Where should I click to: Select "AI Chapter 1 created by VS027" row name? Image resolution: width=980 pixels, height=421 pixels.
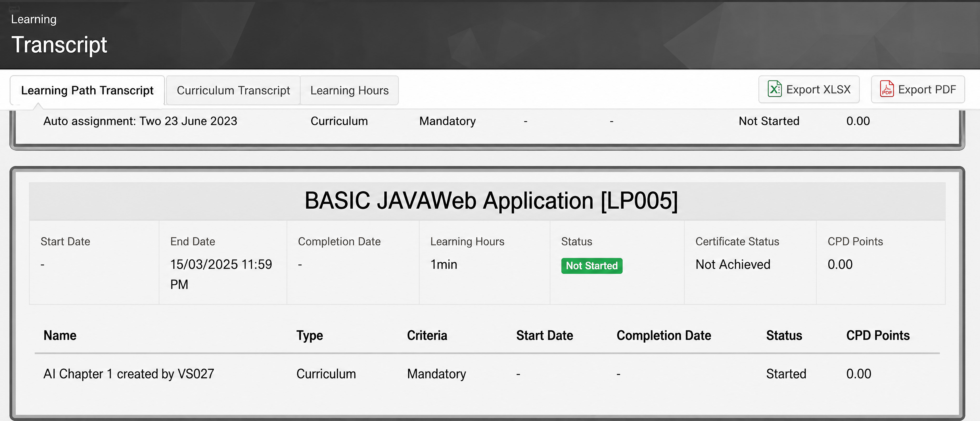coord(129,374)
